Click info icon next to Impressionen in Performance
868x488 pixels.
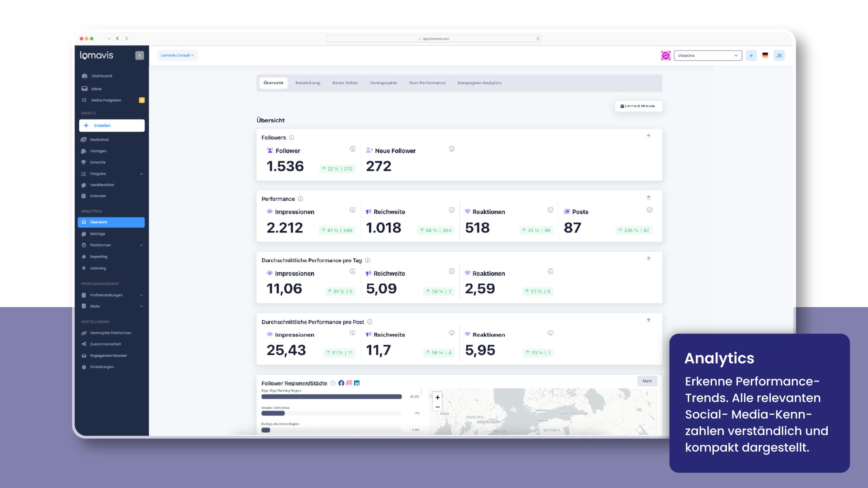coord(352,210)
